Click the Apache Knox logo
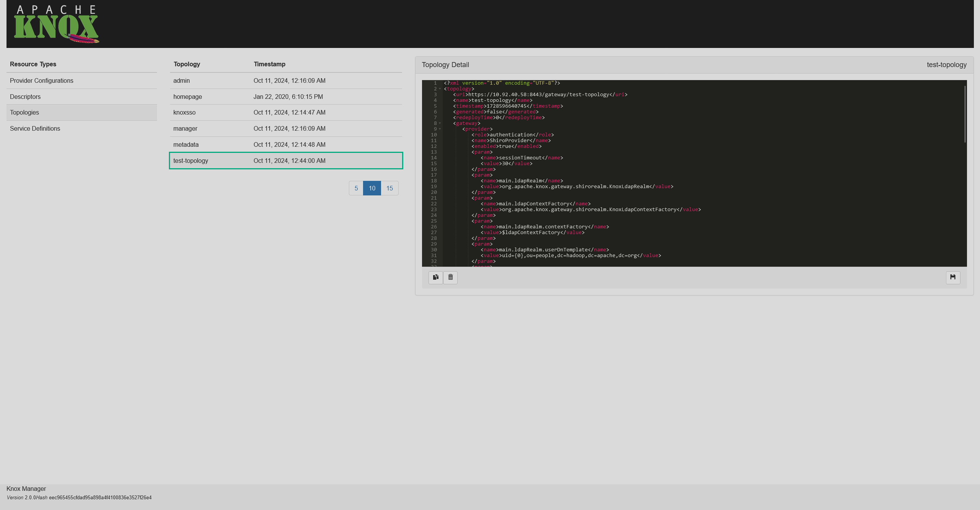This screenshot has height=510, width=980. click(x=56, y=24)
